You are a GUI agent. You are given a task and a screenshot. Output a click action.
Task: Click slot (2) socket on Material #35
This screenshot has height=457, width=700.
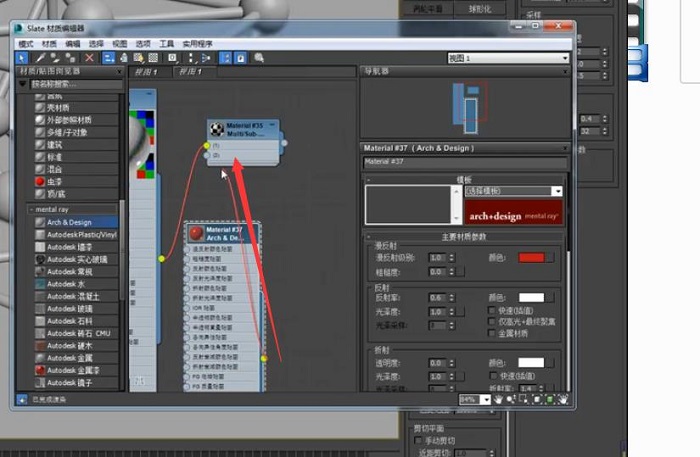tap(206, 155)
